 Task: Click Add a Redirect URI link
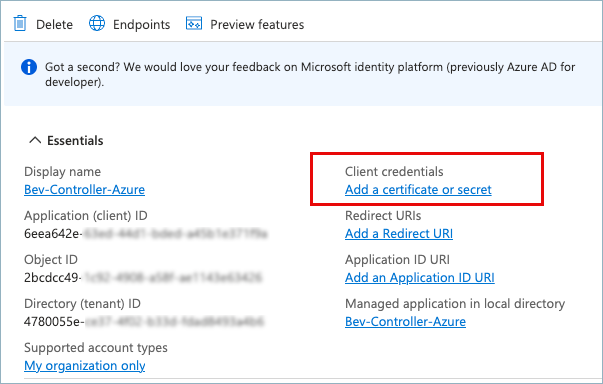point(399,234)
